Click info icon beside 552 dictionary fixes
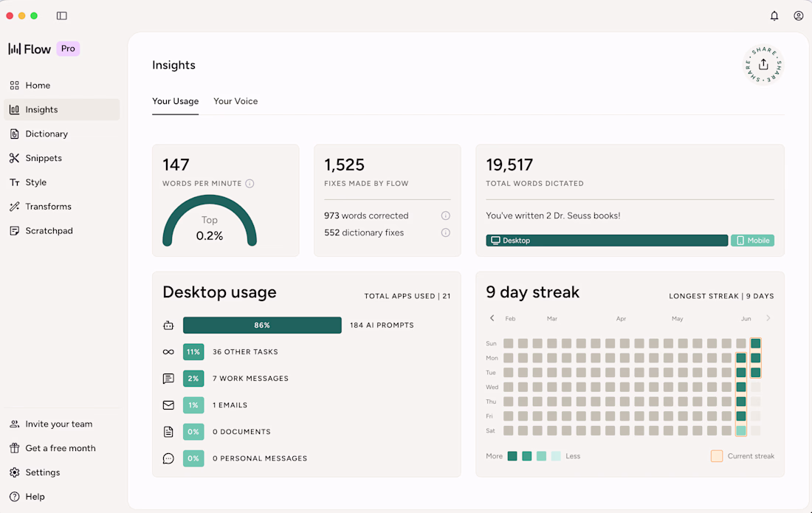812x513 pixels. (445, 233)
